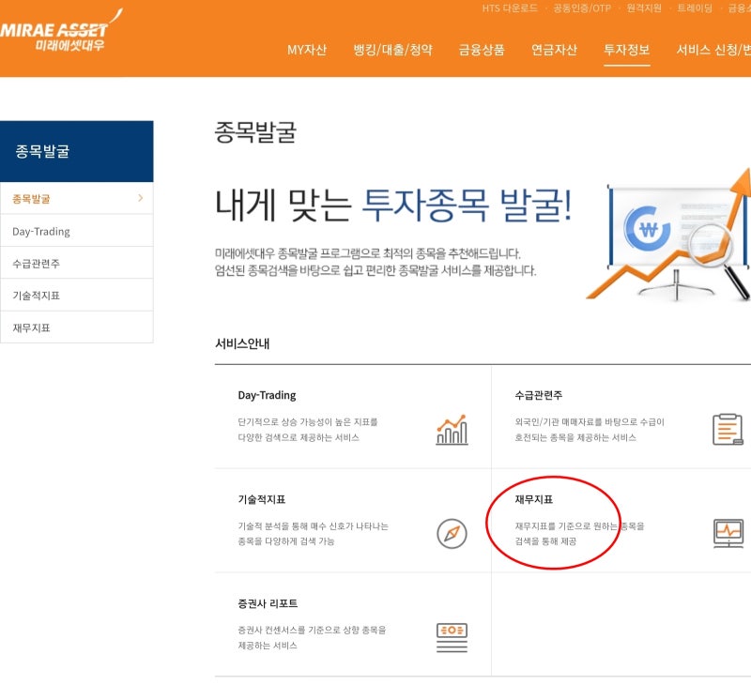The image size is (751, 700).
Task: Expand the 종목발굴 sidebar chevron
Action: coord(140,198)
